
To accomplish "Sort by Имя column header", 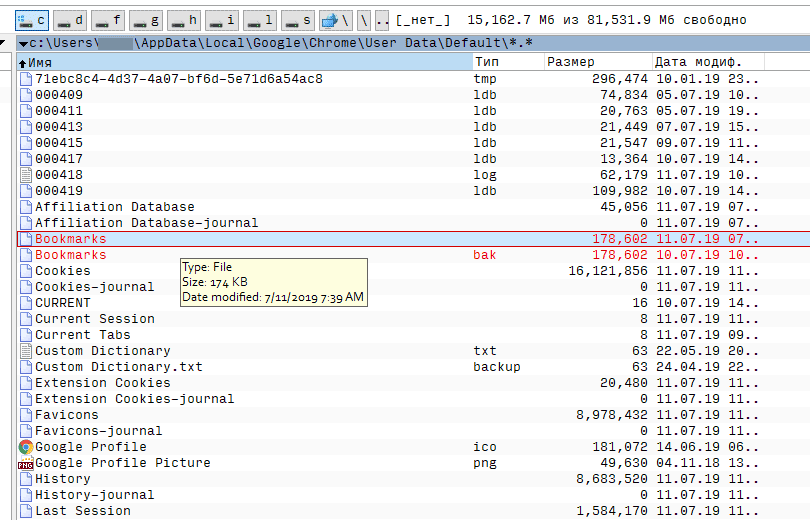I will click(245, 62).
